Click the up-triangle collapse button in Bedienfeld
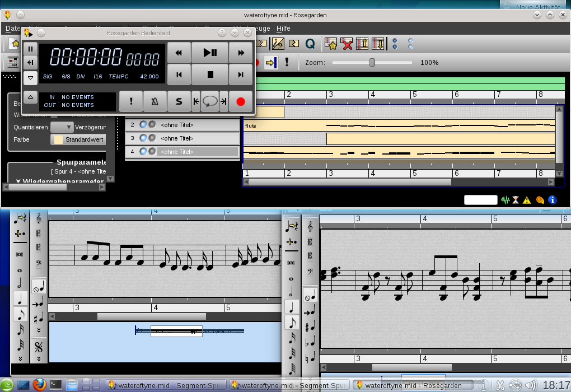Screen dimensions: 571x392 point(31,97)
